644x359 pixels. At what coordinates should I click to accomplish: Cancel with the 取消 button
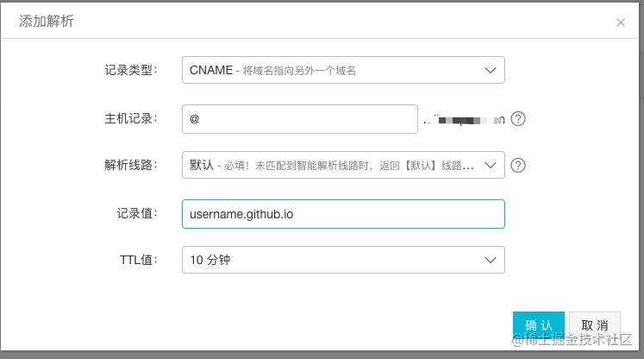coord(595,324)
